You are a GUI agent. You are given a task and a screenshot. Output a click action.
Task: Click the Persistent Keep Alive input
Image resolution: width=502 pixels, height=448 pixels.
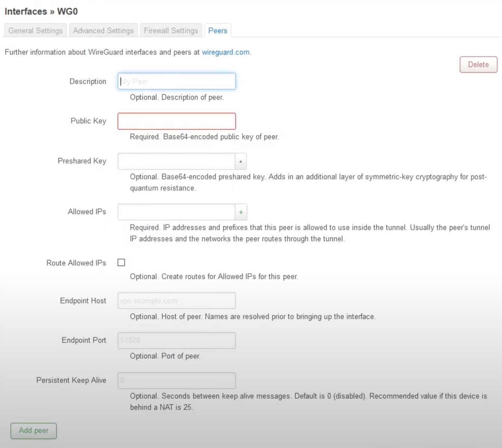pyautogui.click(x=176, y=380)
